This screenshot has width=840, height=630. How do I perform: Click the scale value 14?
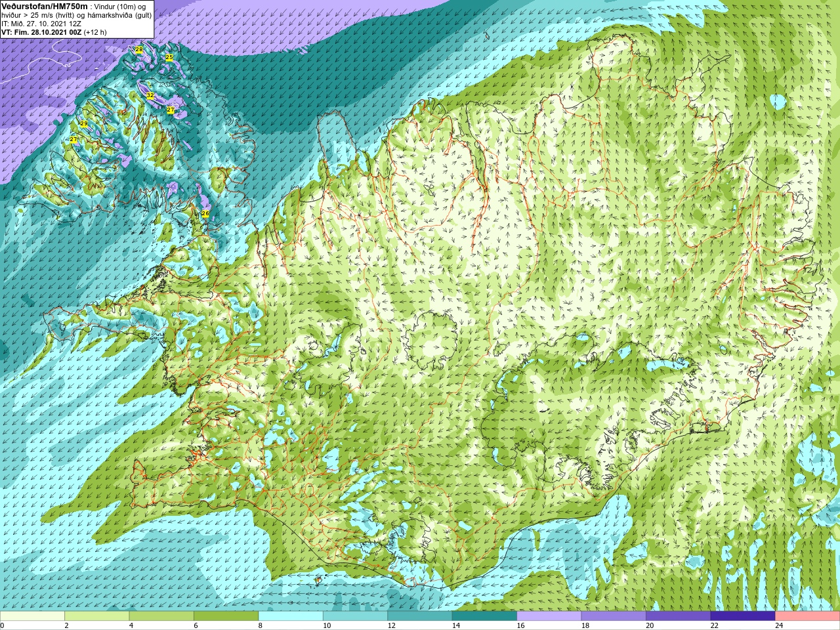pos(456,625)
